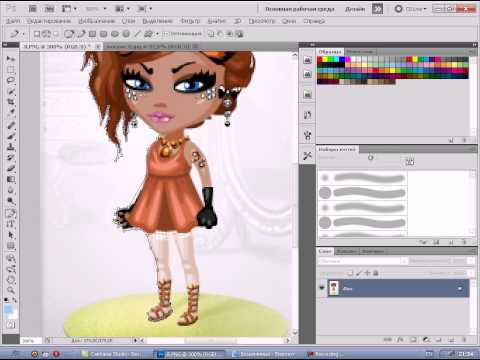Screen dimensions: 480x360
Task: Open the collapsed crossed-tools panel icon
Action: (307, 155)
